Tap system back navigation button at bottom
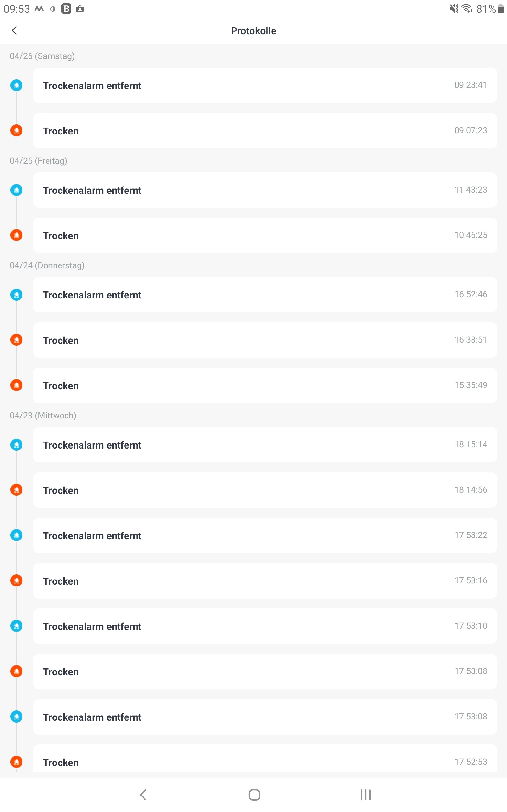The width and height of the screenshot is (507, 812). (x=143, y=795)
